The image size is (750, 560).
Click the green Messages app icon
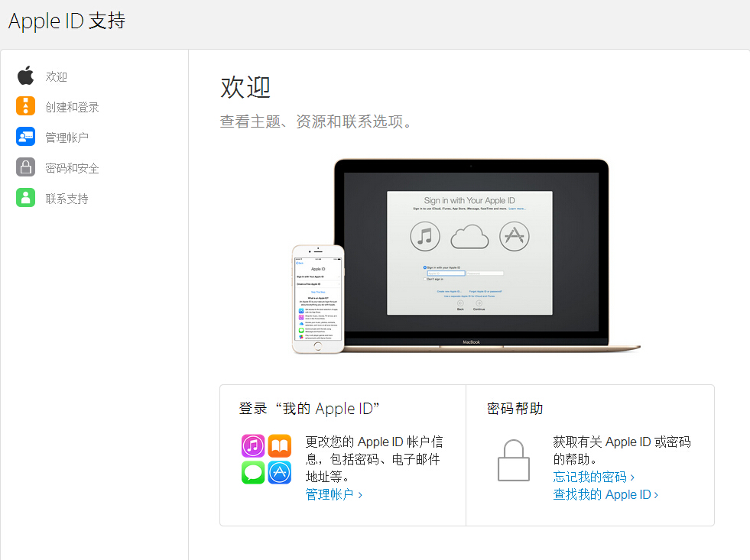tap(253, 472)
